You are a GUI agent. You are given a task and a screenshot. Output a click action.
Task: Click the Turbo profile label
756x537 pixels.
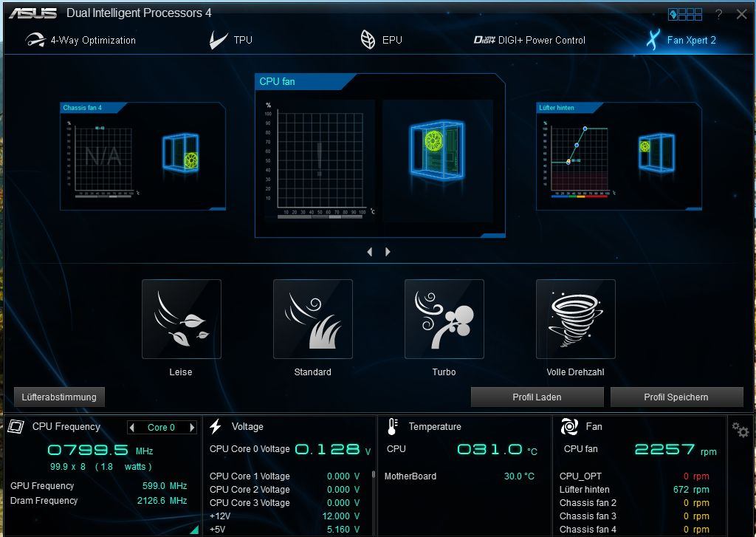444,372
